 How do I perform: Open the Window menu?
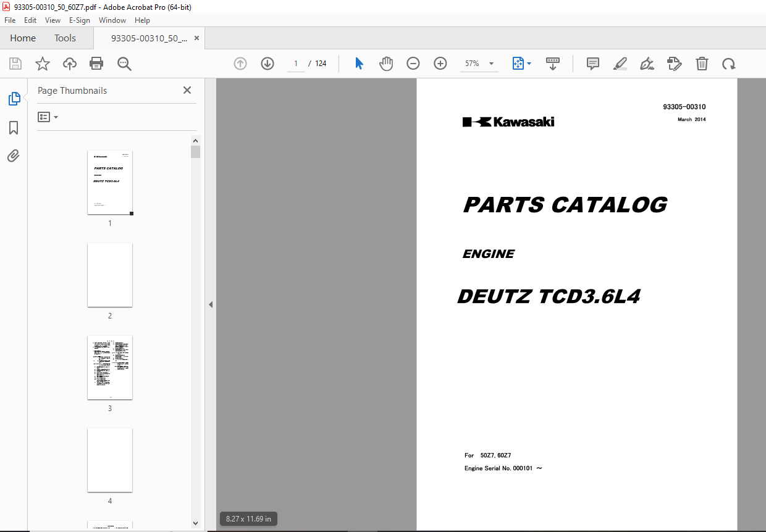(112, 20)
